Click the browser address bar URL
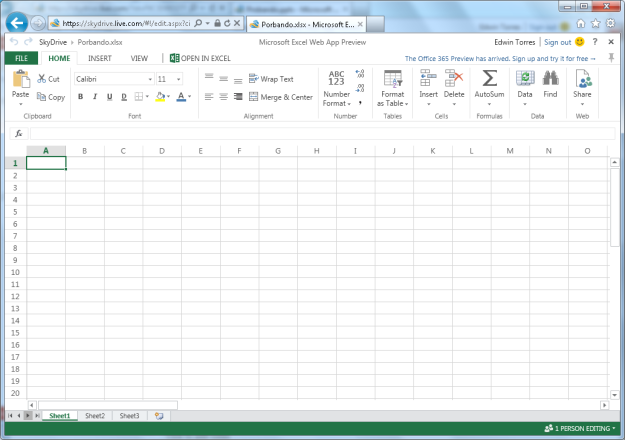This screenshot has width=625, height=440. click(126, 24)
